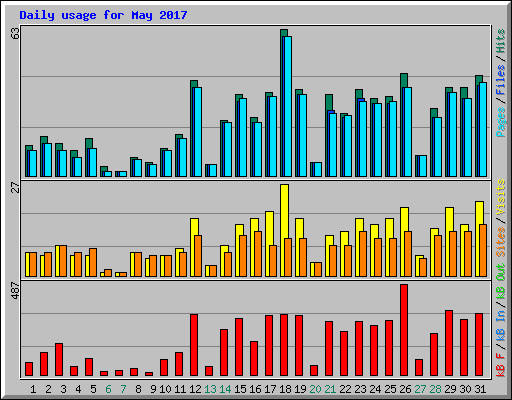Screen dimensions: 512x400
Task: Click day label 17 on the x-axis
Action: (x=270, y=389)
